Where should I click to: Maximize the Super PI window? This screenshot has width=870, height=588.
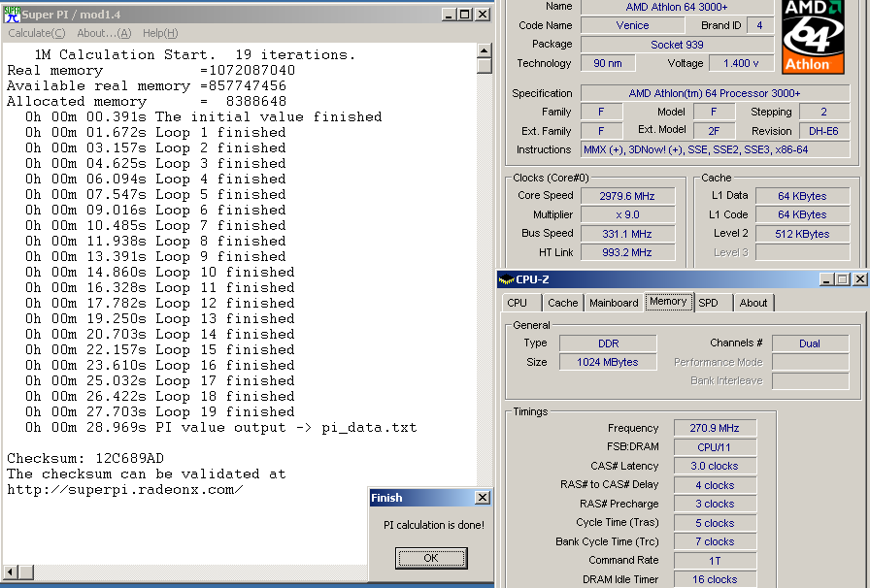[x=465, y=15]
